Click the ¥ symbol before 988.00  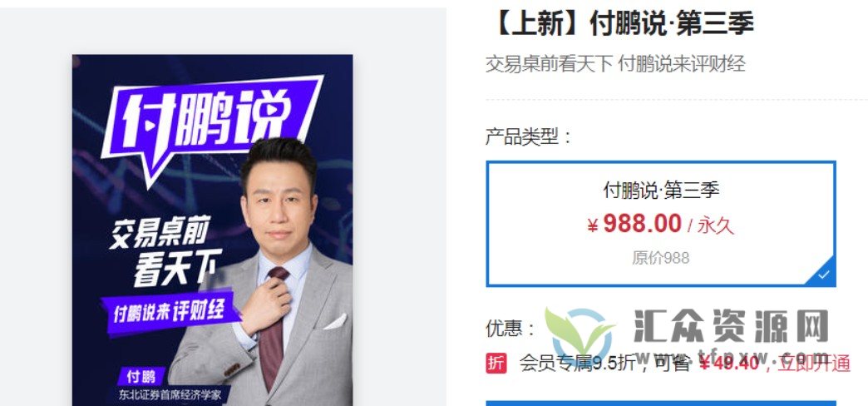pos(592,226)
